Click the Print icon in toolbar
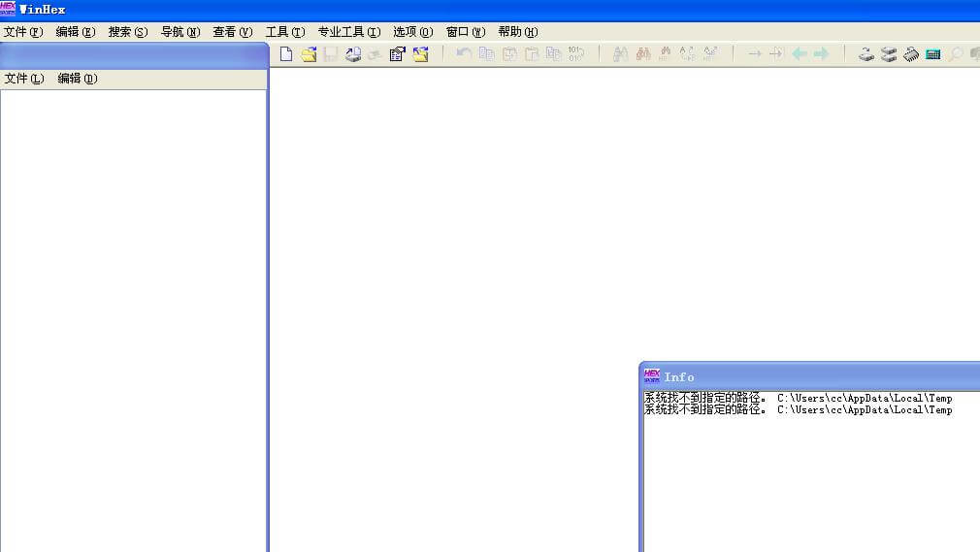The image size is (980, 552). pos(353,53)
